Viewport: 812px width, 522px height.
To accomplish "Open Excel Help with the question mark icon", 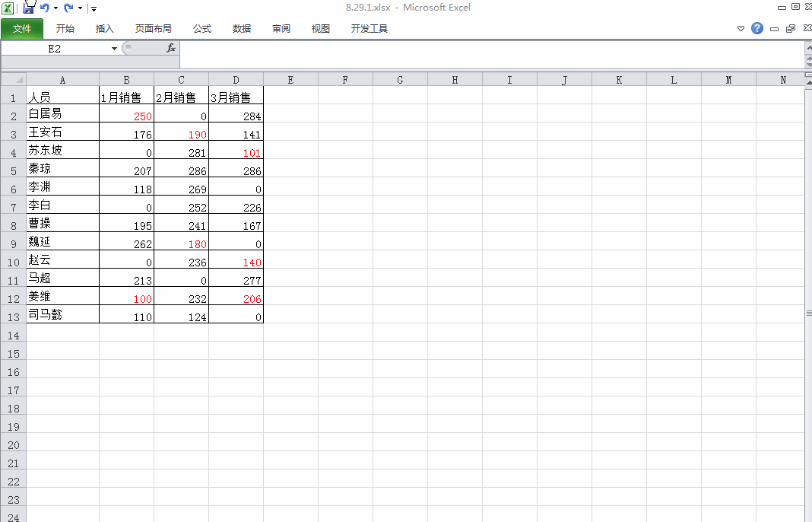I will tap(757, 28).
